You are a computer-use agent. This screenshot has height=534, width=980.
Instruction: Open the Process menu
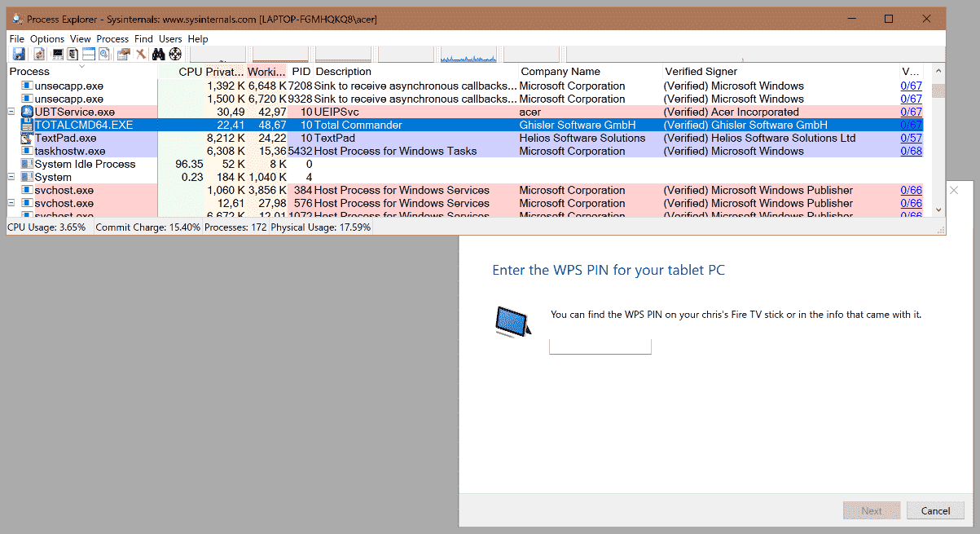pyautogui.click(x=112, y=38)
